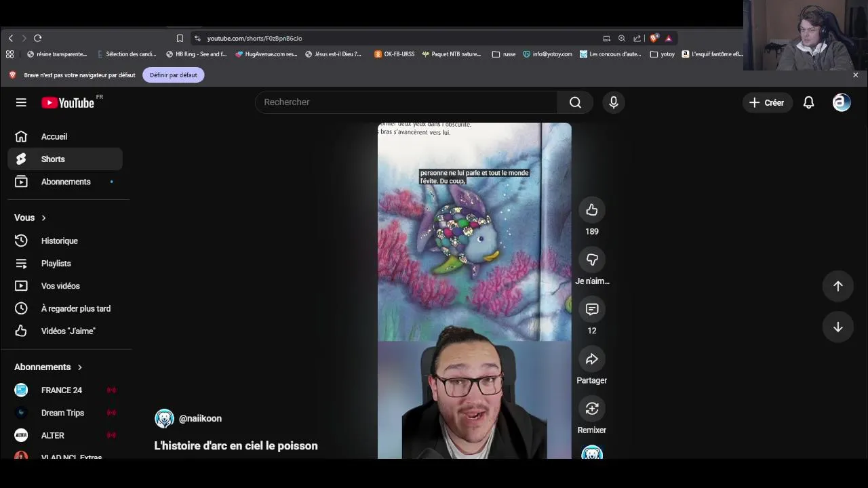
Task: Select Shorts in the sidebar
Action: [65, 159]
